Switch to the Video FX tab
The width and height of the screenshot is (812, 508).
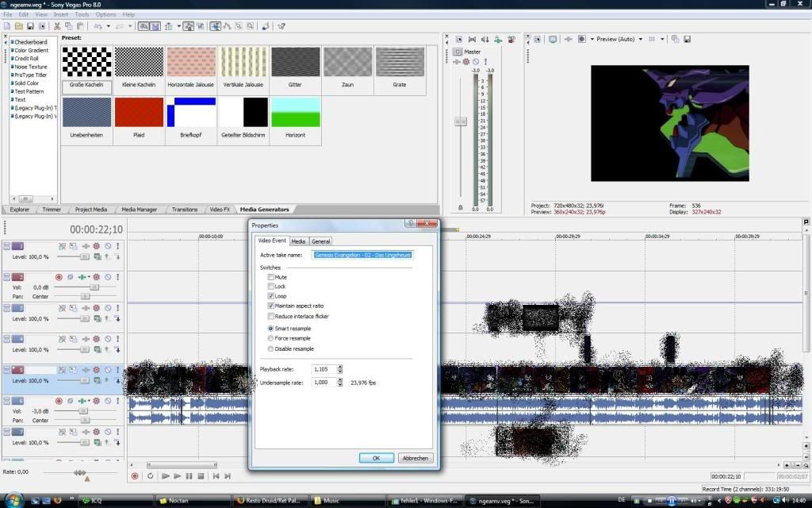click(x=220, y=210)
